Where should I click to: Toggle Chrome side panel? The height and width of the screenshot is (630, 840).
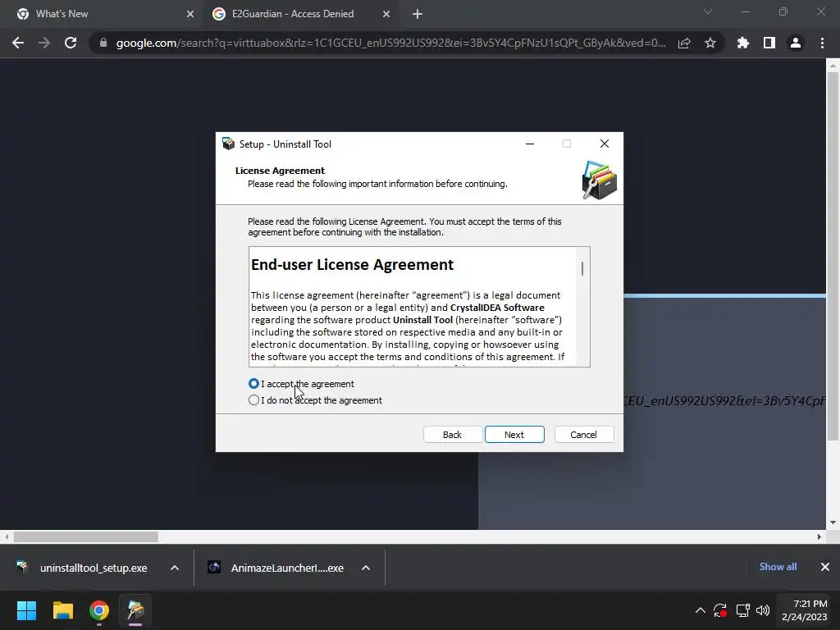(769, 43)
